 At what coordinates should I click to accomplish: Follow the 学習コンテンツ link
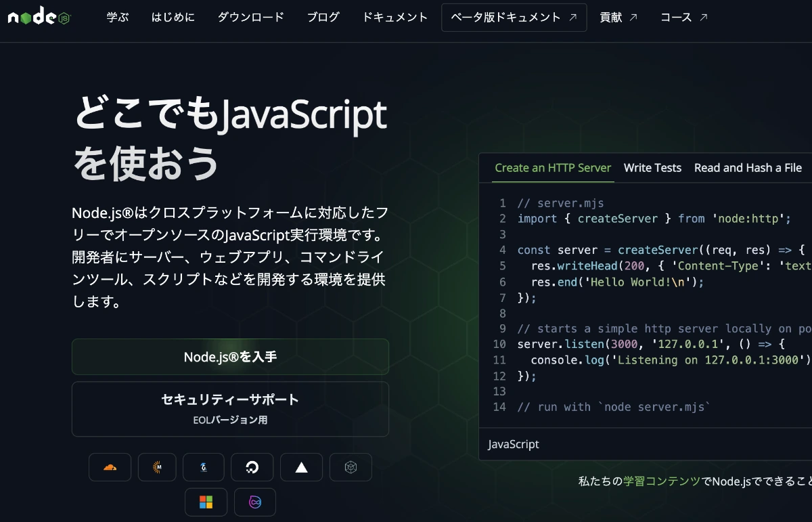[662, 481]
